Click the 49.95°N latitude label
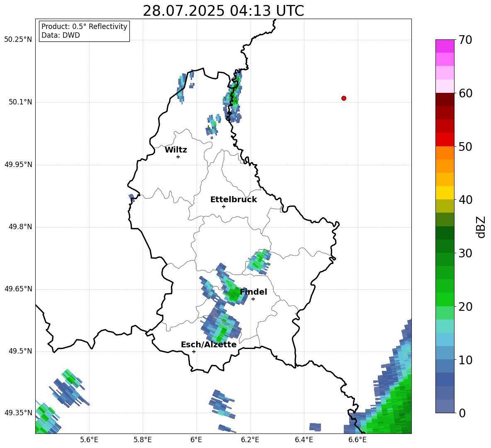The image size is (491, 448). pyautogui.click(x=18, y=165)
